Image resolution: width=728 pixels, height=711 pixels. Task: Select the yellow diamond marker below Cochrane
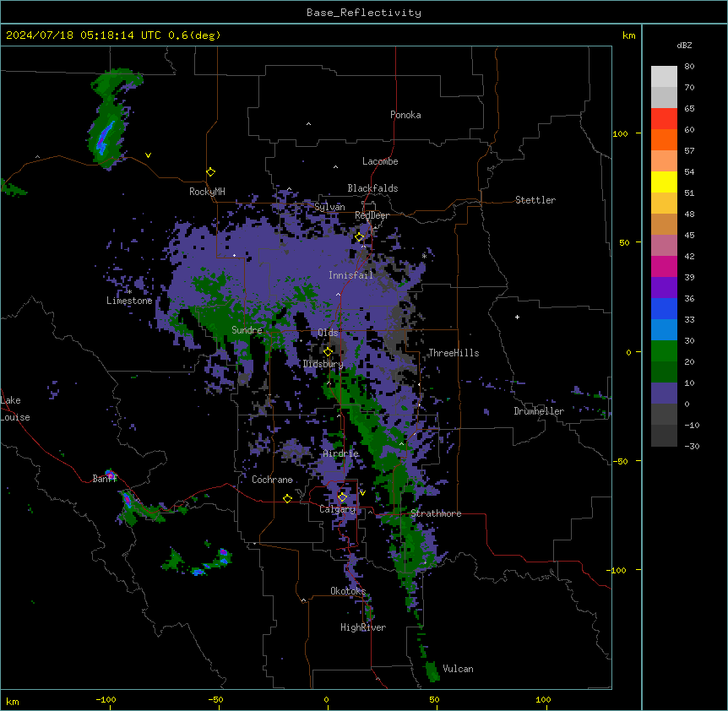coord(287,498)
